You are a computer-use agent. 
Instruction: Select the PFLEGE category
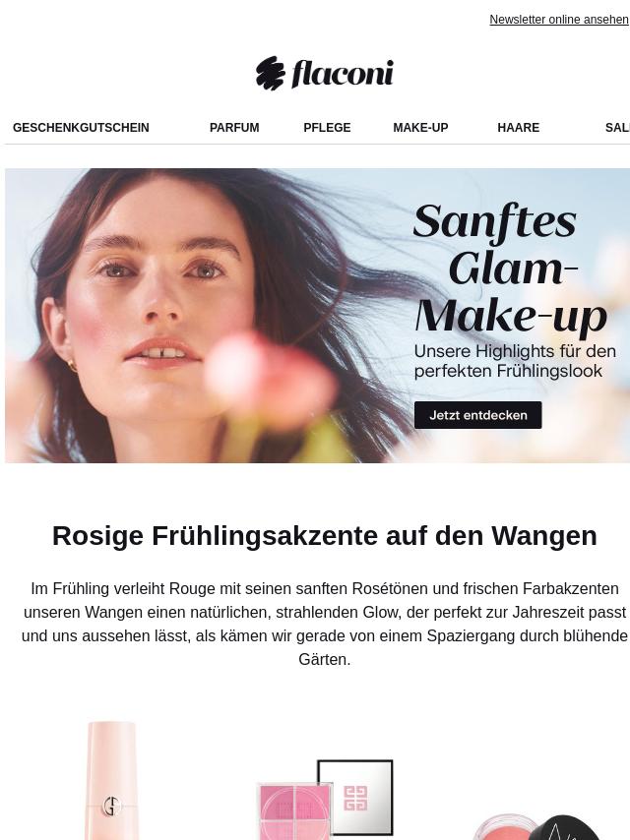[327, 128]
